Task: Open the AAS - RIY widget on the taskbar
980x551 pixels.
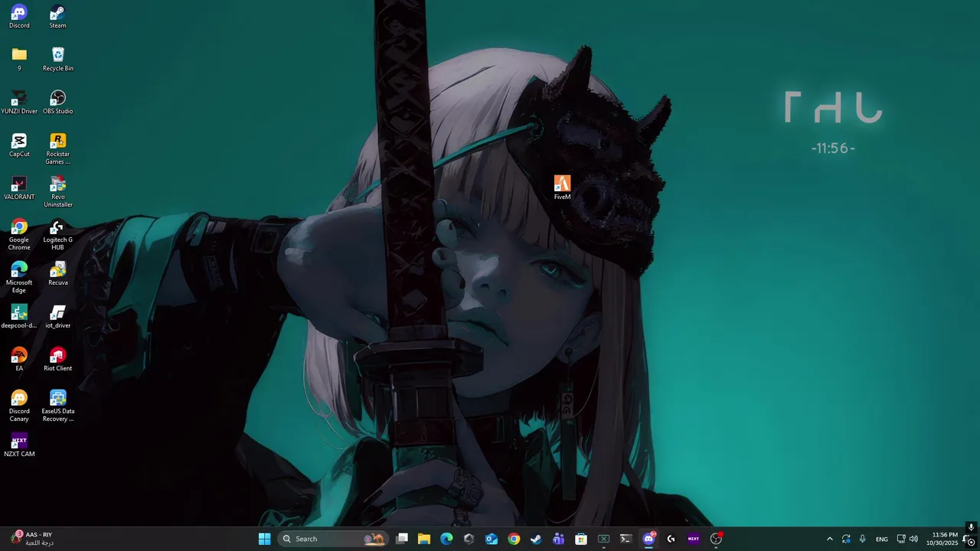Action: click(32, 539)
